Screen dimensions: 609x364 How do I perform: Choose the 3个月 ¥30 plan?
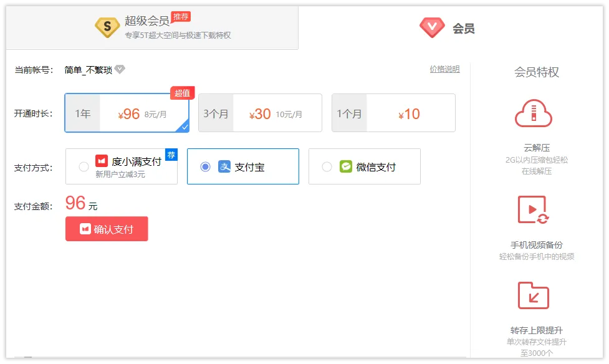click(x=260, y=113)
